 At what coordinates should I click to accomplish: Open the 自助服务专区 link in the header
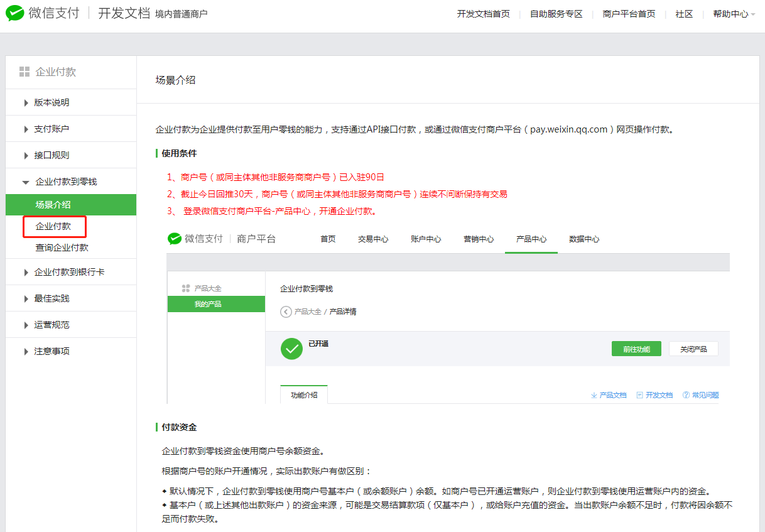pos(556,14)
